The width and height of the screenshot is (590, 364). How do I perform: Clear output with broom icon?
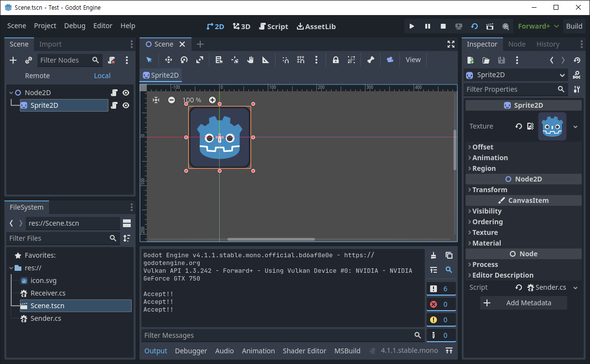[x=434, y=255]
